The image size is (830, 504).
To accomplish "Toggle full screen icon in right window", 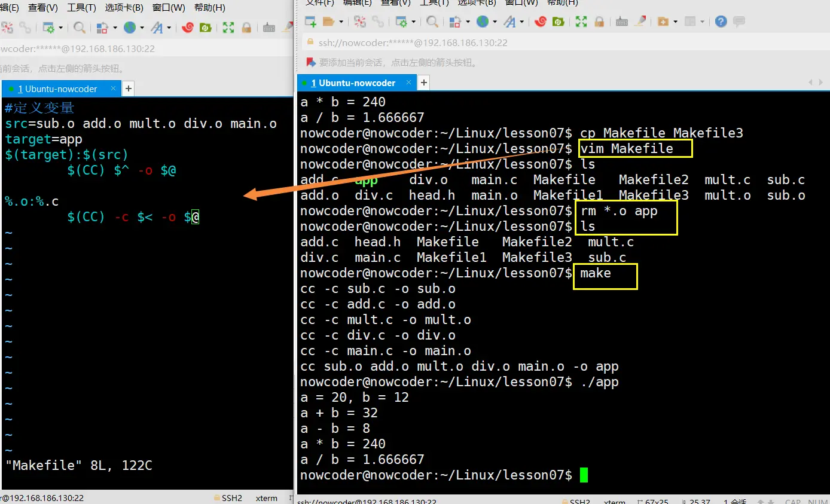I will pos(581,22).
